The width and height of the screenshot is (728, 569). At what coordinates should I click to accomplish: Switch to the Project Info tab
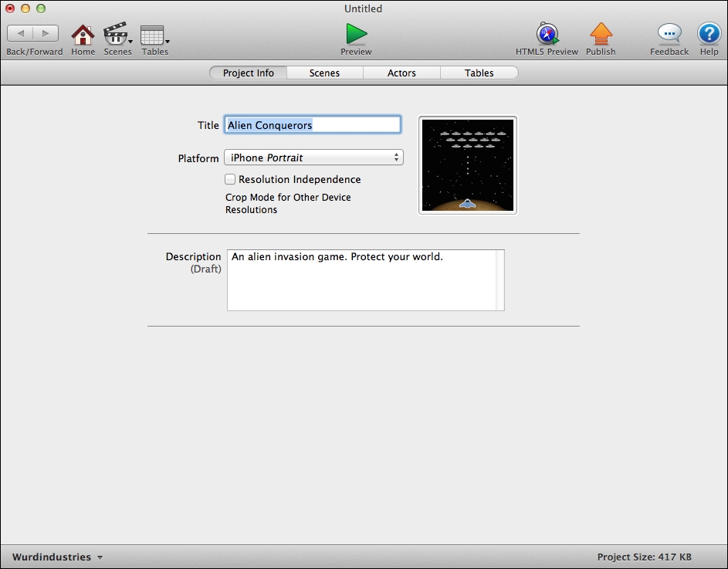(x=249, y=73)
